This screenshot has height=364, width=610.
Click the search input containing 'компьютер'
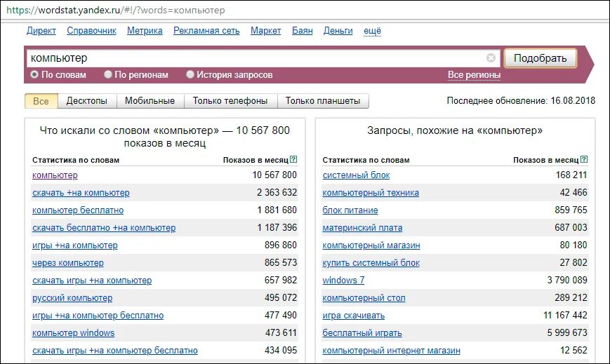click(257, 58)
